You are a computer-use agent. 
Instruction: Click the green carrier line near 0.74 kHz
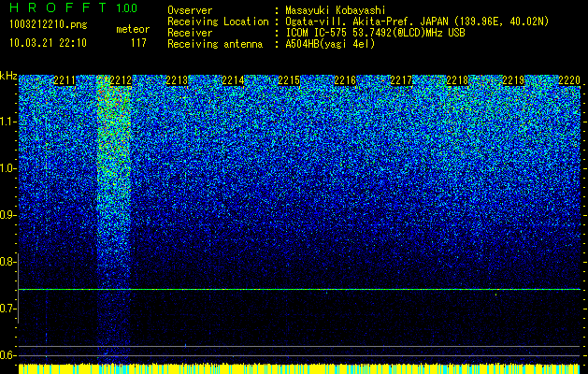click(x=299, y=289)
